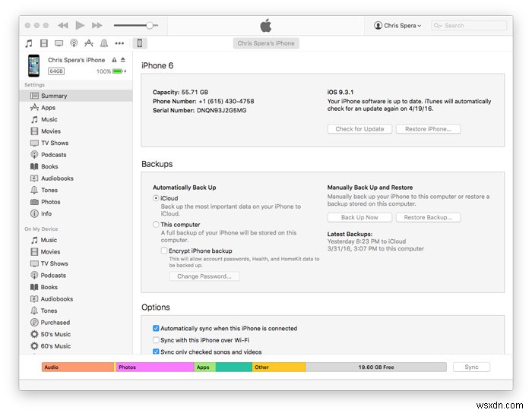Click the Serial Number DNQN93J2G5MG text
The image size is (532, 413).
tap(199, 110)
